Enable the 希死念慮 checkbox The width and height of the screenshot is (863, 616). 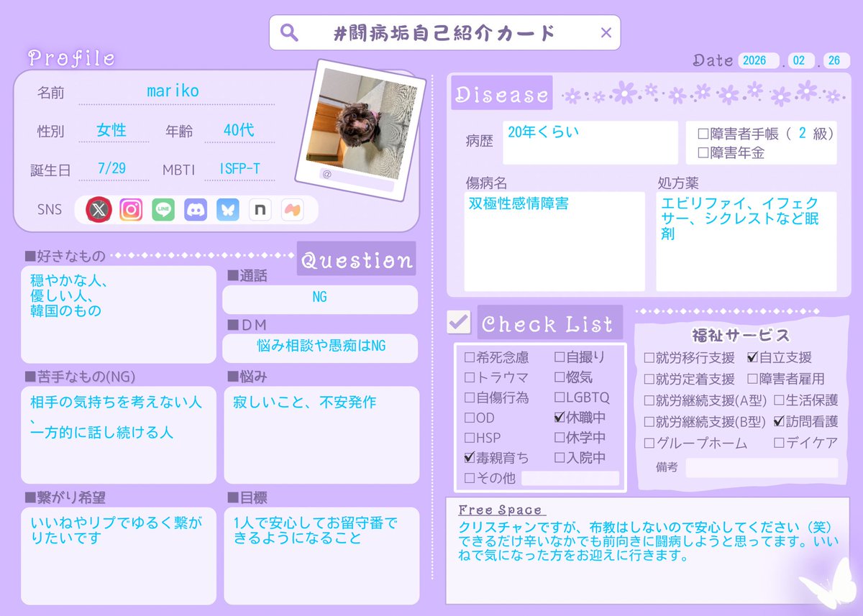[468, 357]
